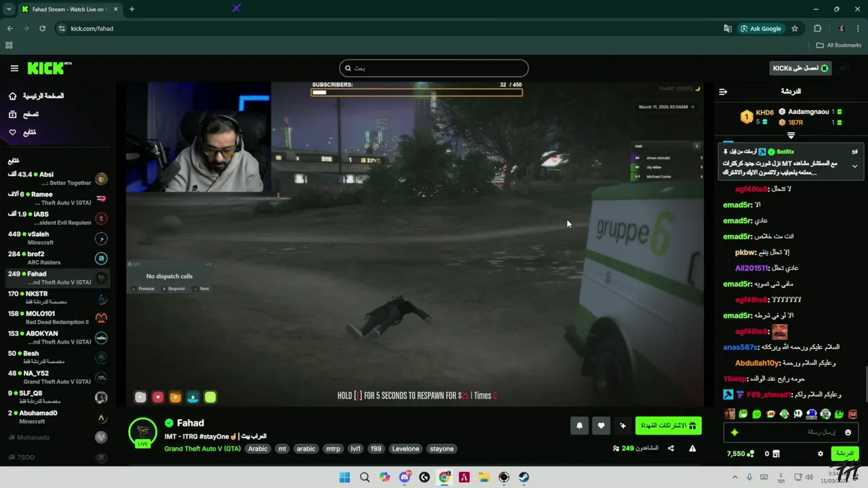868x488 pixels.
Task: Click the get KICKs button
Action: [x=801, y=68]
